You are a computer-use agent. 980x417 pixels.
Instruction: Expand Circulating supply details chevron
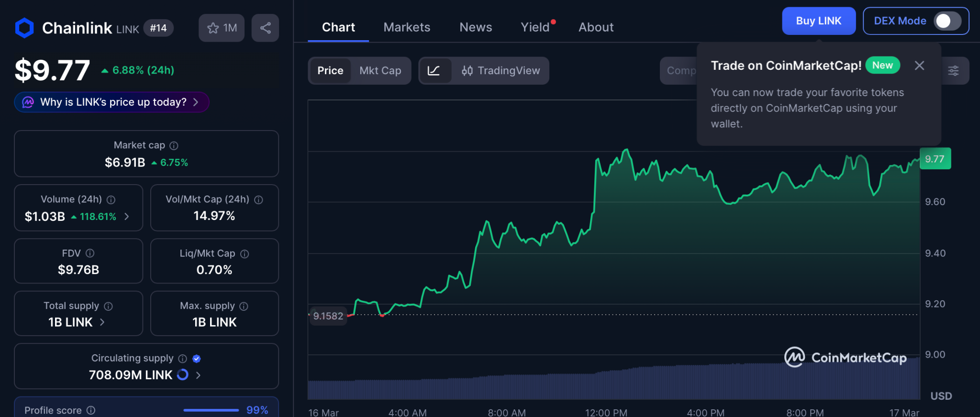pos(199,375)
